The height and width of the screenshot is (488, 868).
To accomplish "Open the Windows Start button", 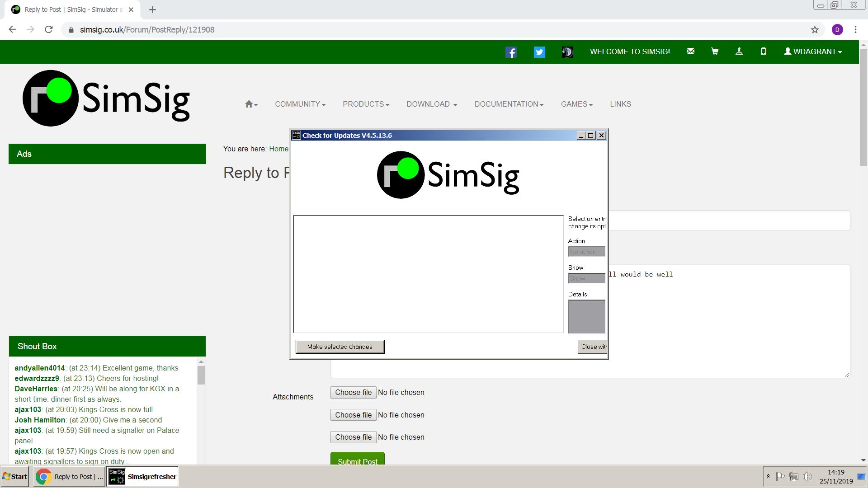I will 15,477.
